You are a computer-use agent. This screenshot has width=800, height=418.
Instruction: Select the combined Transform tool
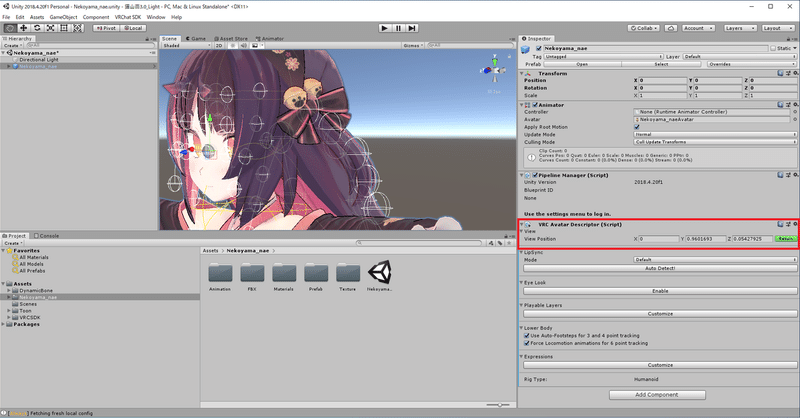coord(78,28)
